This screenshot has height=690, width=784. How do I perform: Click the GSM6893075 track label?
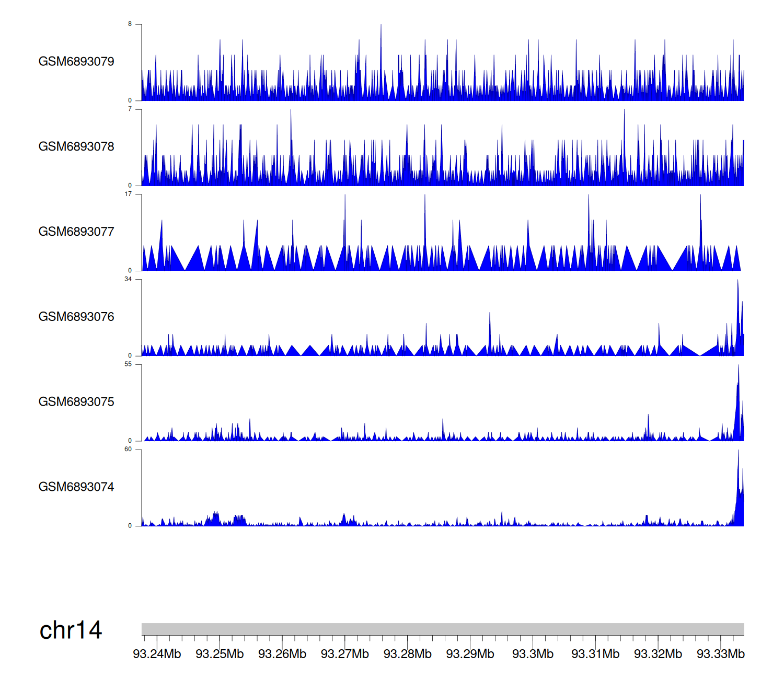(76, 402)
